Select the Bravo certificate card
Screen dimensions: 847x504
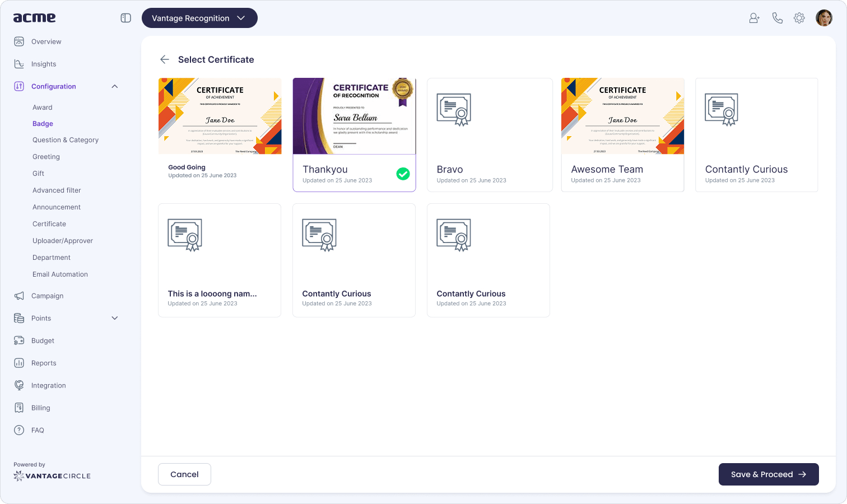pos(490,135)
